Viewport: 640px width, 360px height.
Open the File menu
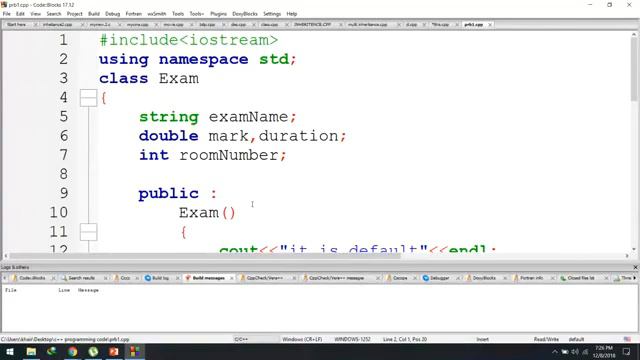point(7,14)
